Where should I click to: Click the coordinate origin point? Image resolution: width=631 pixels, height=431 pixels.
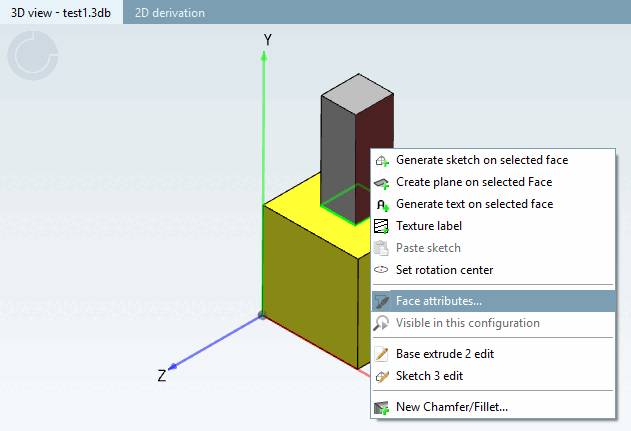pyautogui.click(x=262, y=316)
